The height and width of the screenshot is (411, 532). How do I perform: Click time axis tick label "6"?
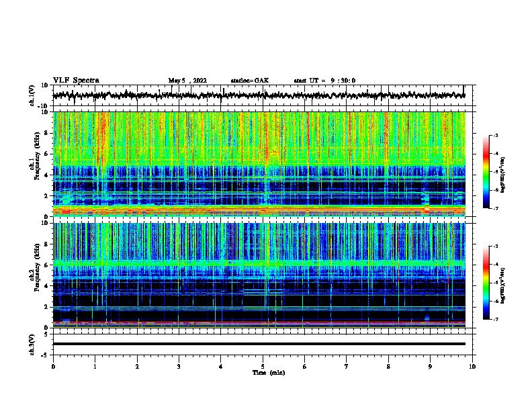(x=305, y=367)
